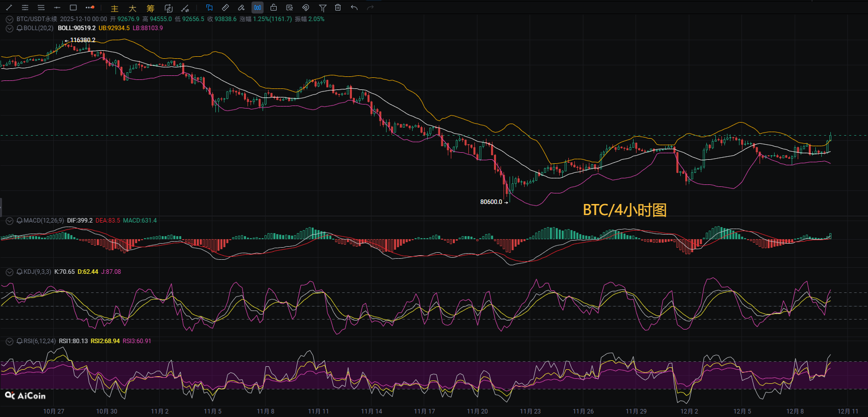Open the funnel filter icon

(x=322, y=8)
